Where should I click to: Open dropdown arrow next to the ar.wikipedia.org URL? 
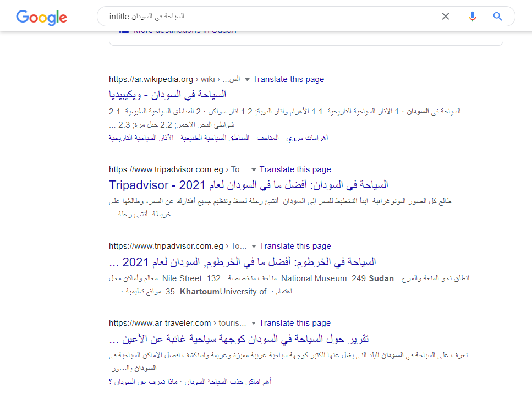coord(248,79)
